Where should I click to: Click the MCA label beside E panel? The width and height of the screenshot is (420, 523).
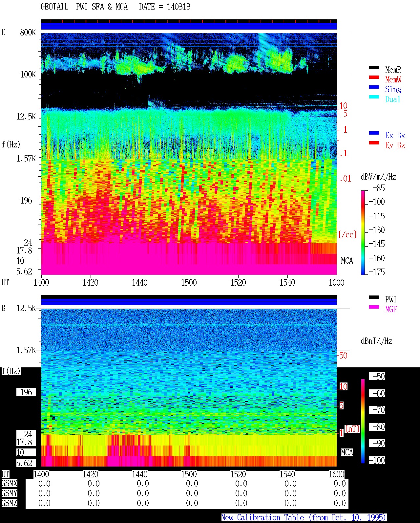[x=347, y=261]
